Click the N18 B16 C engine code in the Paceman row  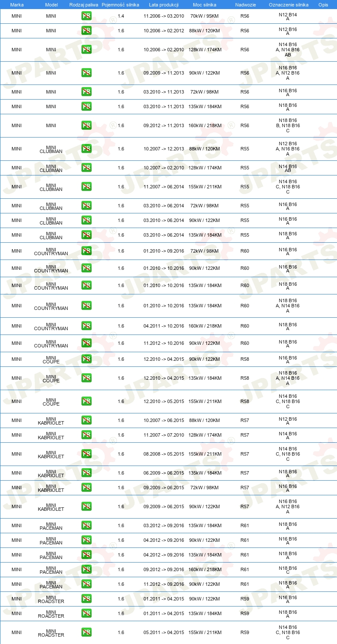(x=288, y=570)
